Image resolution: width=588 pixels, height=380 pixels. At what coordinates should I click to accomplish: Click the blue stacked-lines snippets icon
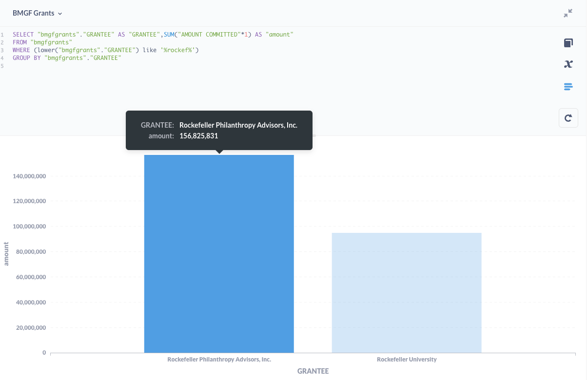(x=568, y=87)
